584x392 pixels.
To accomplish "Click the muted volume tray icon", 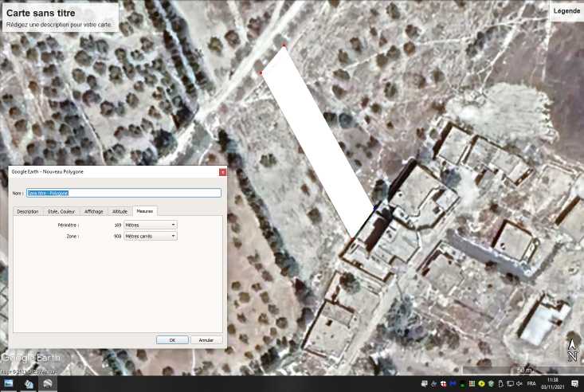I will [519, 384].
